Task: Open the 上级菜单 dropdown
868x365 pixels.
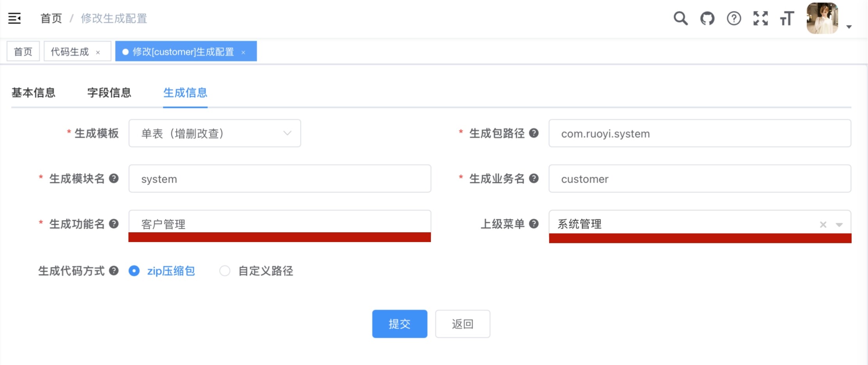Action: pyautogui.click(x=839, y=224)
